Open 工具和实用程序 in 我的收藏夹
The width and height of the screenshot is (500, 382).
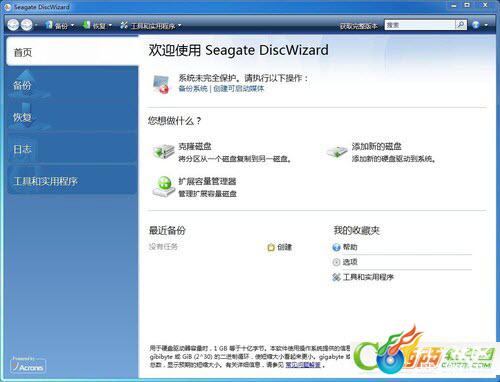368,277
